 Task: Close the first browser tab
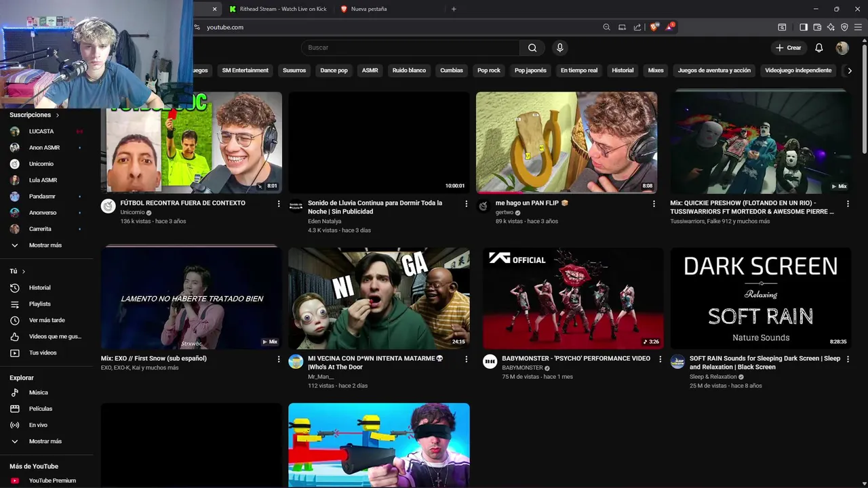(214, 9)
